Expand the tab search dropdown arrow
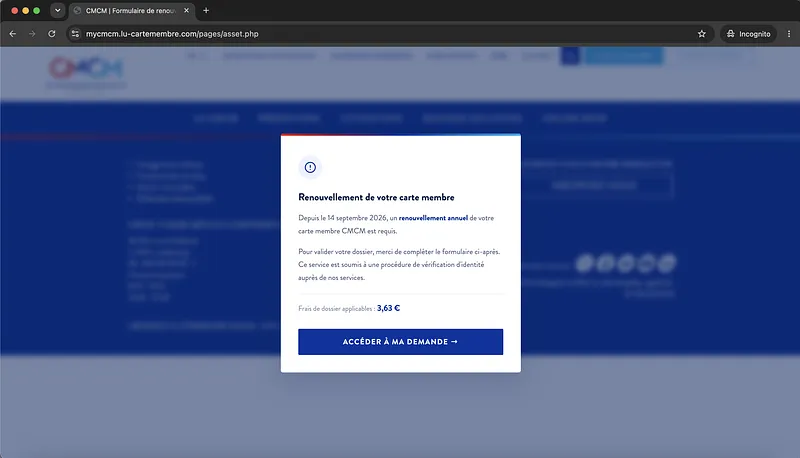 [58, 10]
